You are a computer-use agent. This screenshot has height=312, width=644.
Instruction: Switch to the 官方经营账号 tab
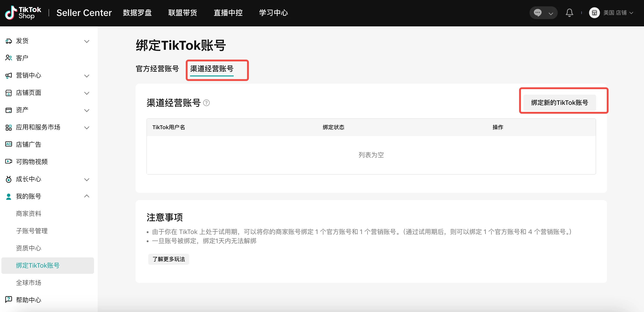tap(157, 69)
